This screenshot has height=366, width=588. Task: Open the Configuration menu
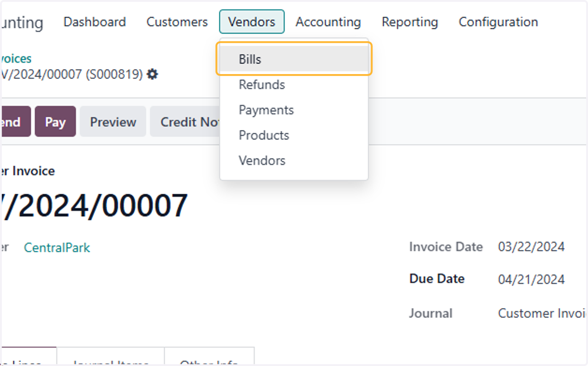498,22
